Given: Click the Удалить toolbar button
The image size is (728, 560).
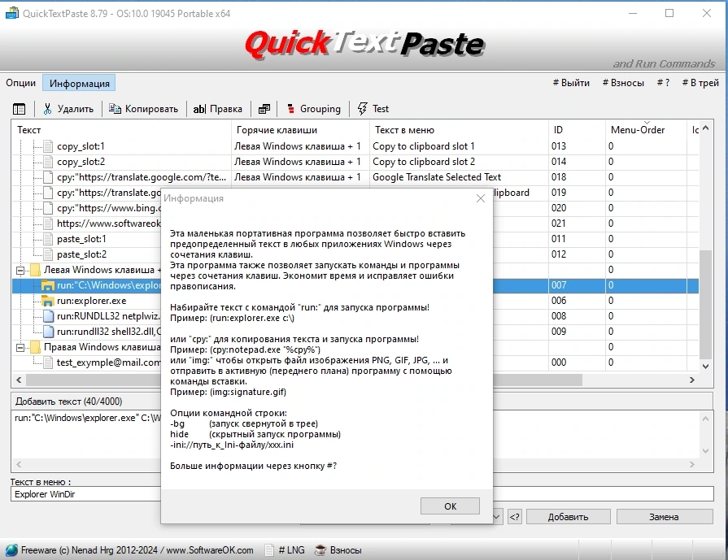Looking at the screenshot, I should coord(68,109).
